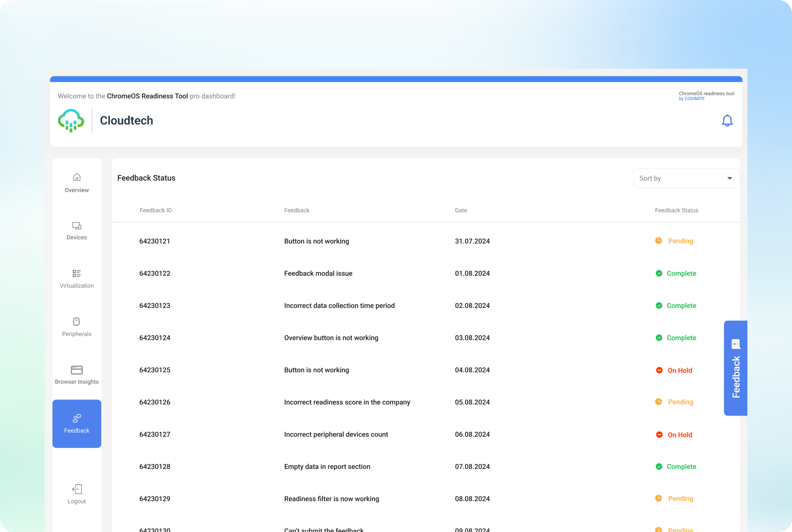Switch to the Feedback tab on the right edge
792x532 pixels.
pos(735,368)
